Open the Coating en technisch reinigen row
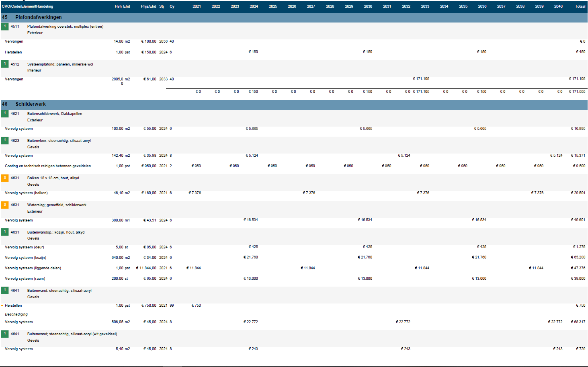The width and height of the screenshot is (588, 367). [47, 166]
